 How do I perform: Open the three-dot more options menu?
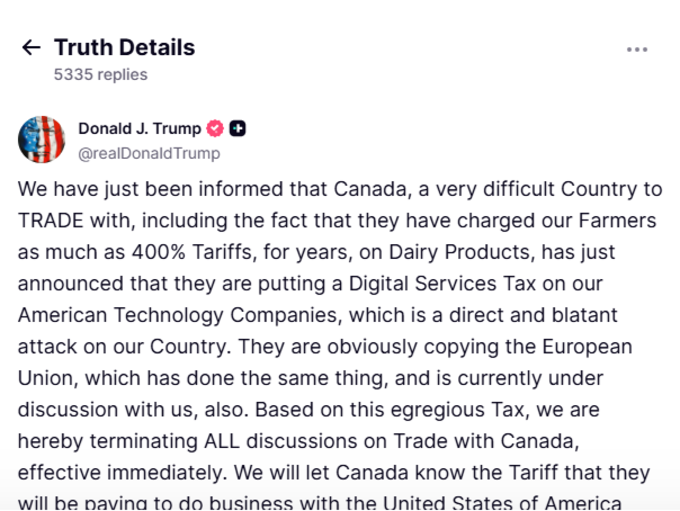[637, 49]
